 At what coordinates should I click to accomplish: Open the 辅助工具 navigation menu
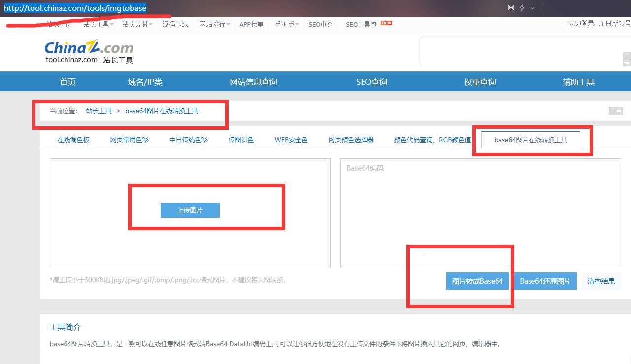tap(579, 82)
